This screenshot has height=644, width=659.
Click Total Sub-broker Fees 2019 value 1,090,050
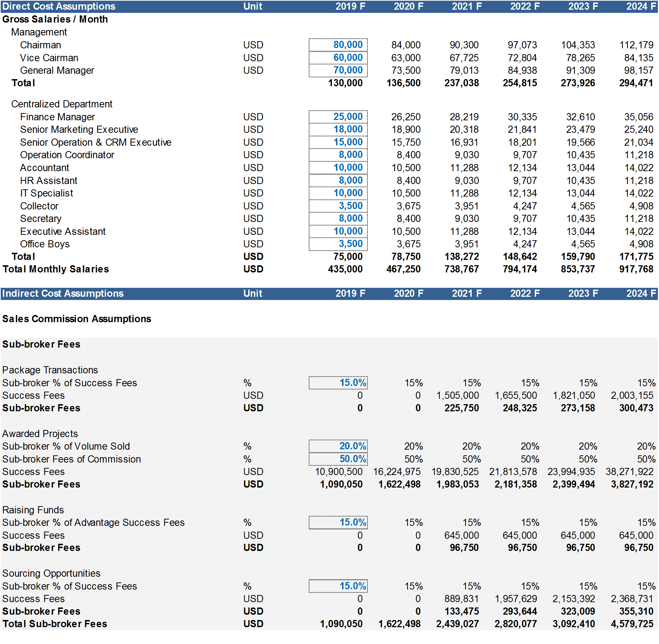tap(341, 624)
